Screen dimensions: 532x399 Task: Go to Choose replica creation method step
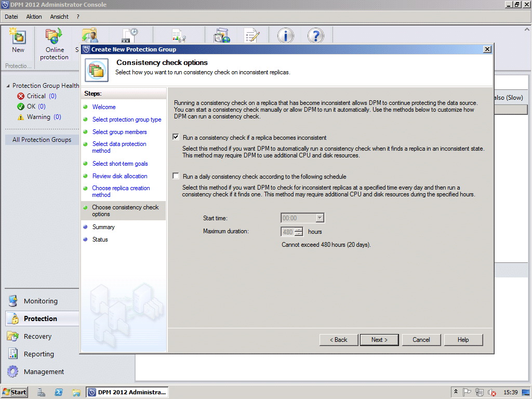point(121,191)
